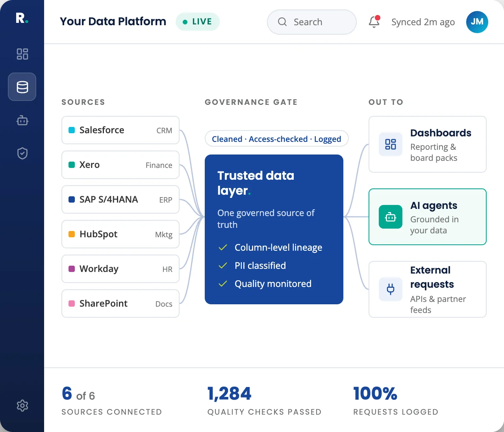The height and width of the screenshot is (432, 504).
Task: Click the AI agents green robot icon
Action: pyautogui.click(x=391, y=217)
